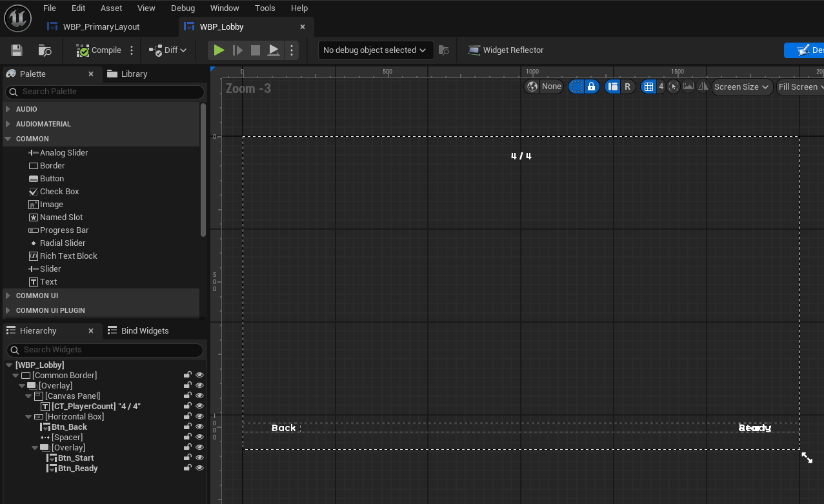Click the R respect locks button
The width and height of the screenshot is (824, 504).
click(627, 86)
